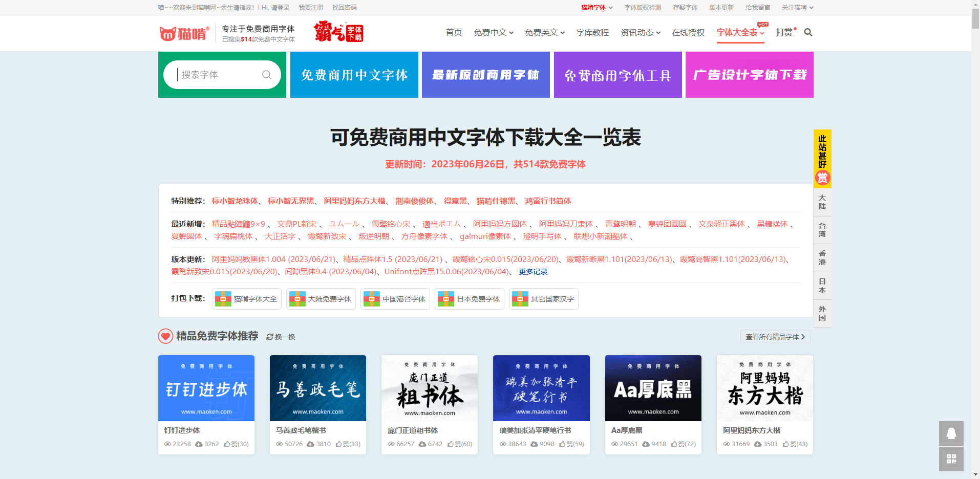Image resolution: width=980 pixels, height=479 pixels.
Task: Select the 台湾 region tab on sidebar
Action: point(822,230)
